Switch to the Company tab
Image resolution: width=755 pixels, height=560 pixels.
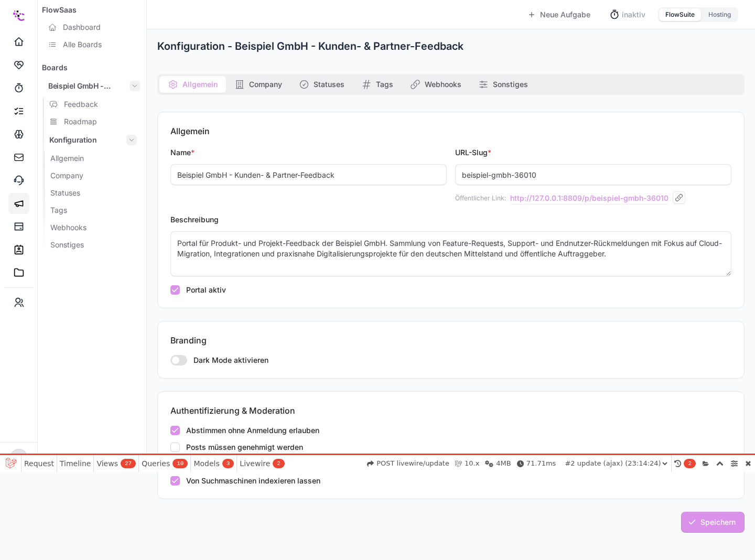click(x=258, y=84)
